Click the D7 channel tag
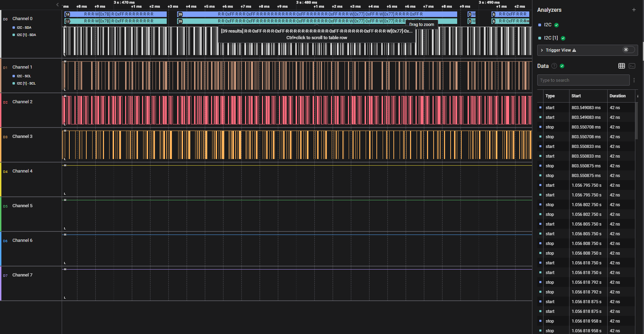This screenshot has height=334, width=644. tap(5, 276)
